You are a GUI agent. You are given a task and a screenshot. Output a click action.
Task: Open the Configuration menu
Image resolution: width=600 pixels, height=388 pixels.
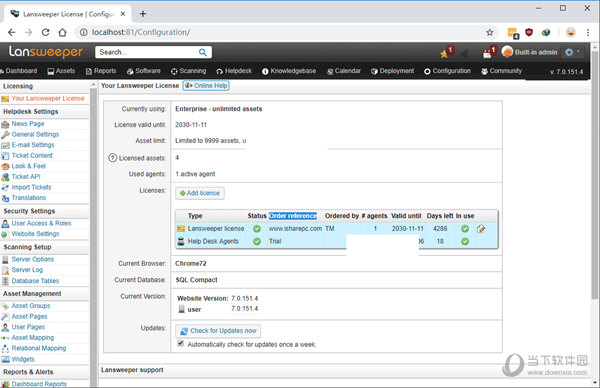pos(447,71)
